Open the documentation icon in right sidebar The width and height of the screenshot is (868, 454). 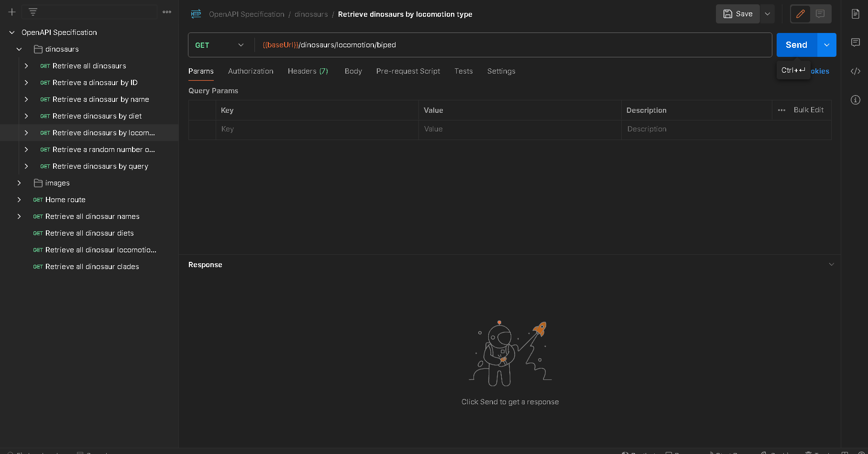856,14
